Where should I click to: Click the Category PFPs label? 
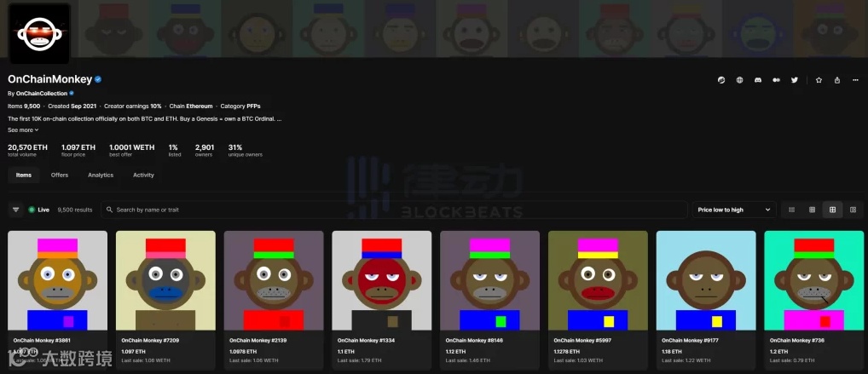point(240,106)
